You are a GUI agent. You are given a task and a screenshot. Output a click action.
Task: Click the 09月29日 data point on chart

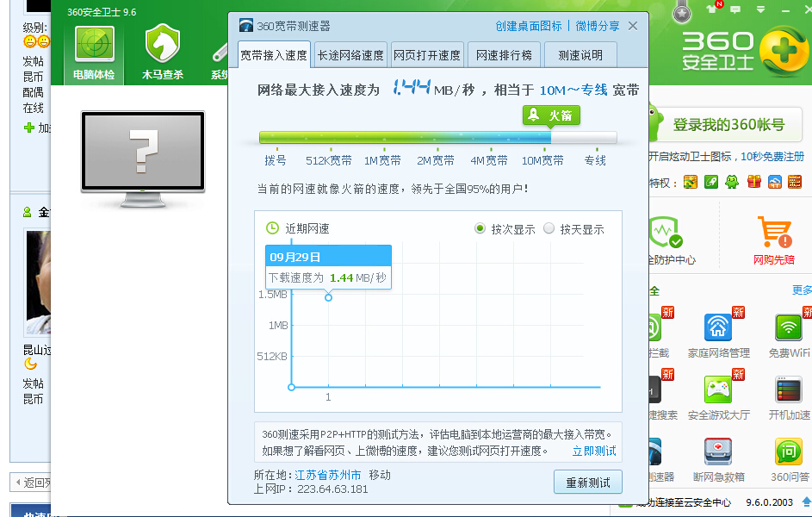(328, 297)
